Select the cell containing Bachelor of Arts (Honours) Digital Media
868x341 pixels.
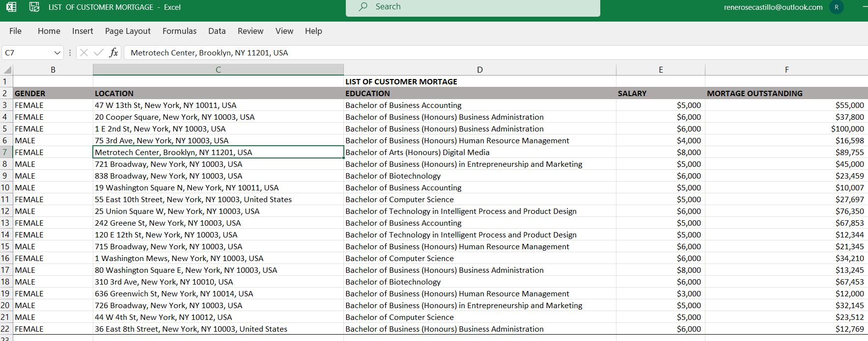point(479,152)
